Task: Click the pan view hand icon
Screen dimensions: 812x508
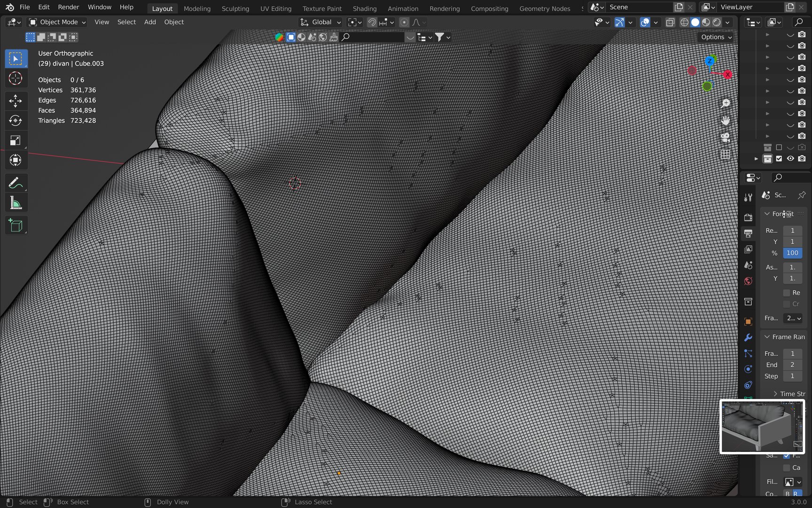Action: point(726,120)
